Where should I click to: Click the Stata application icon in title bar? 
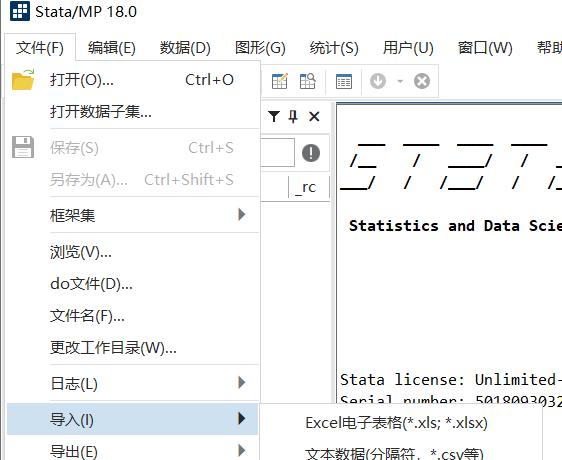coord(20,11)
